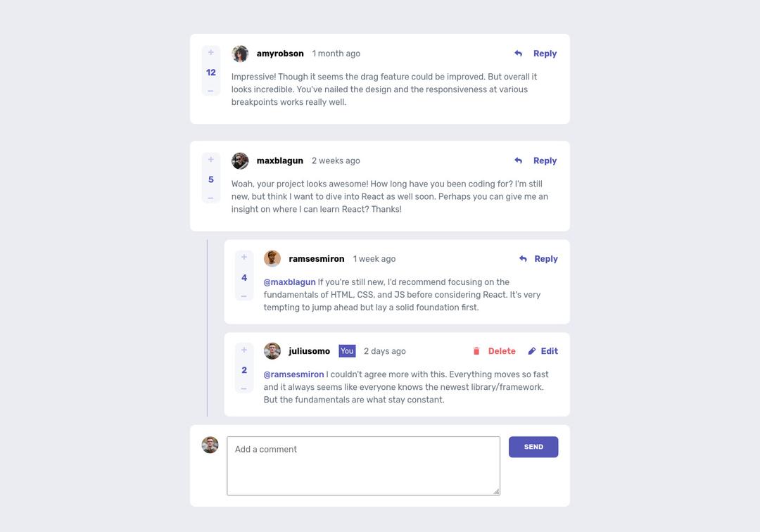760x532 pixels.
Task: Click the @maxblagun mention link
Action: click(x=290, y=282)
